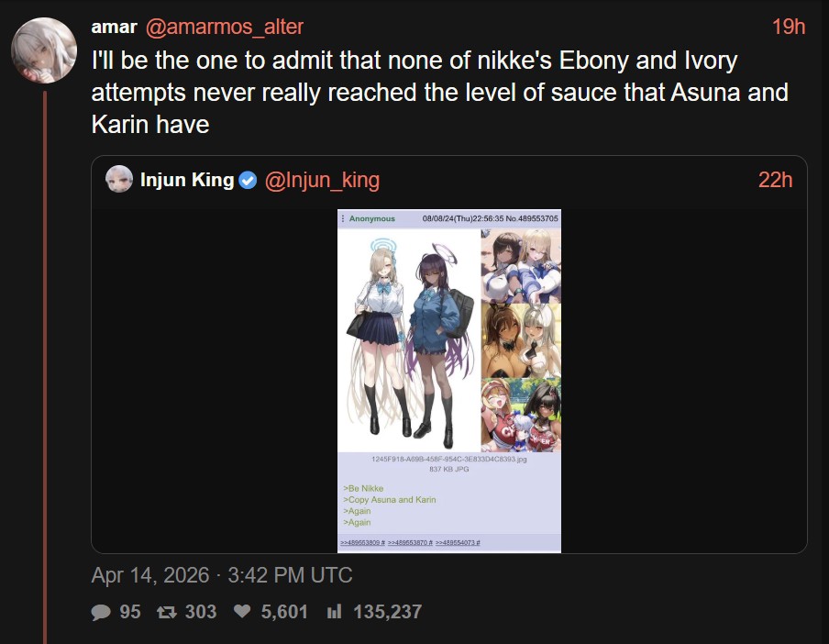Open the quoted tweet's 22h timestamp
The image size is (829, 644).
point(775,181)
